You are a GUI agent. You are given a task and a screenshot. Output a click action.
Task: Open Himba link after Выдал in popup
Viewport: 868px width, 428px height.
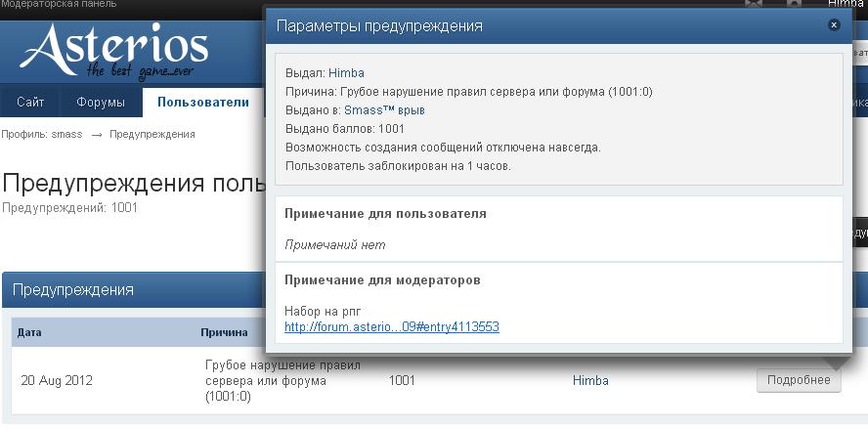point(347,73)
